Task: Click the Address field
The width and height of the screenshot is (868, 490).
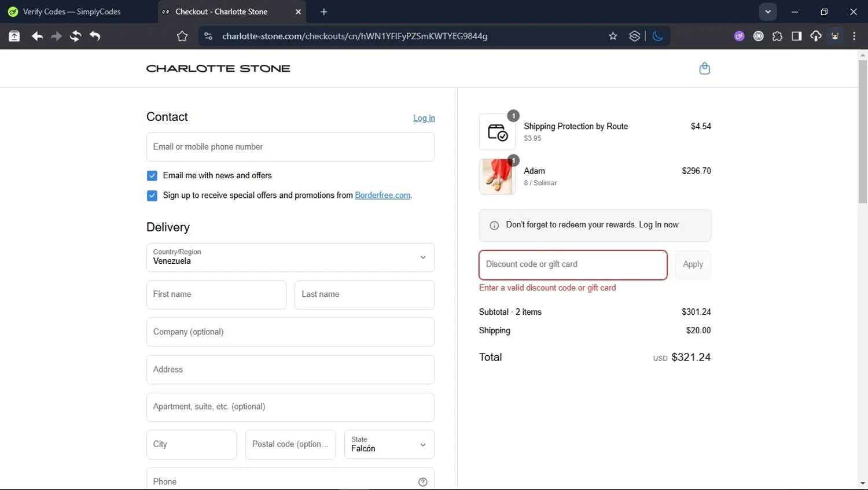Action: click(290, 370)
